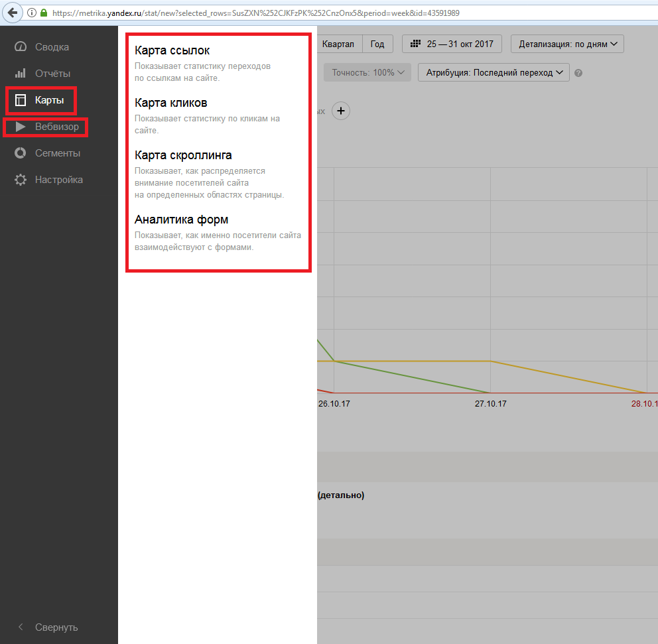Open Аналитика форм report
The height and width of the screenshot is (644, 658).
pos(181,220)
